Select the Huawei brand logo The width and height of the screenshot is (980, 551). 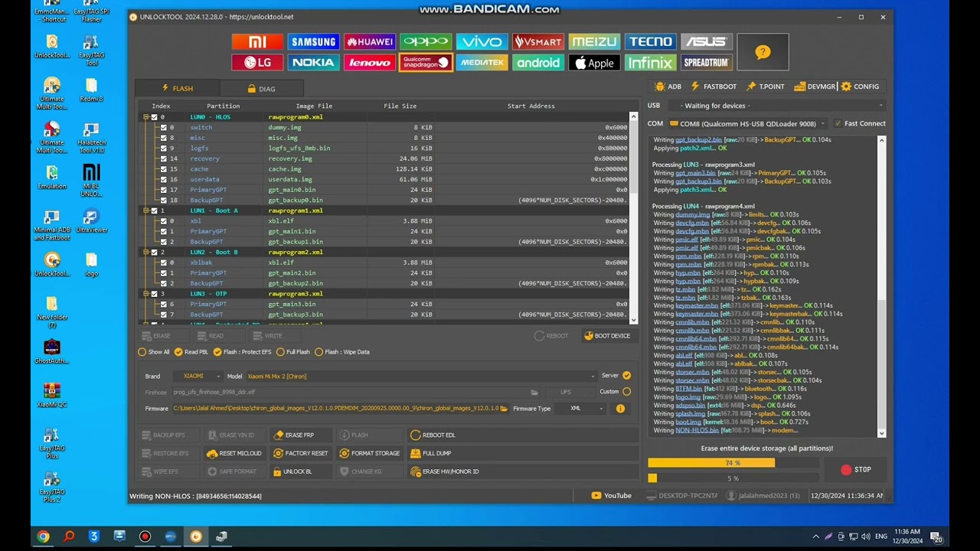pyautogui.click(x=370, y=42)
